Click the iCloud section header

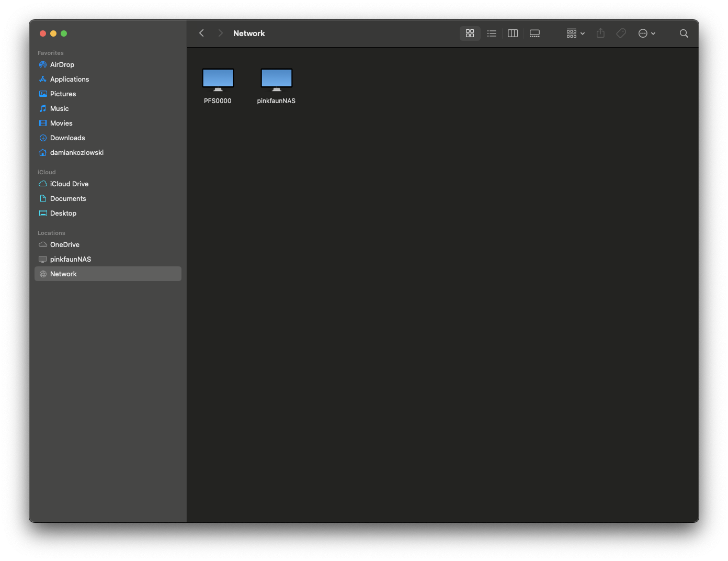tap(47, 172)
